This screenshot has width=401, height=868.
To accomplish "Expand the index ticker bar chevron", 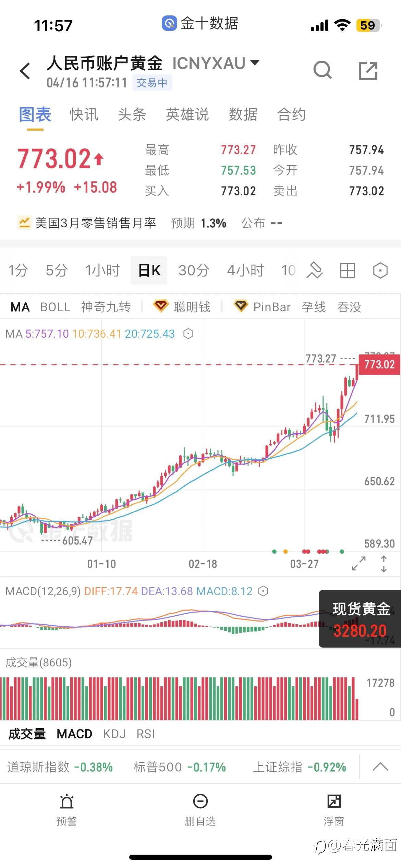I will (x=380, y=767).
